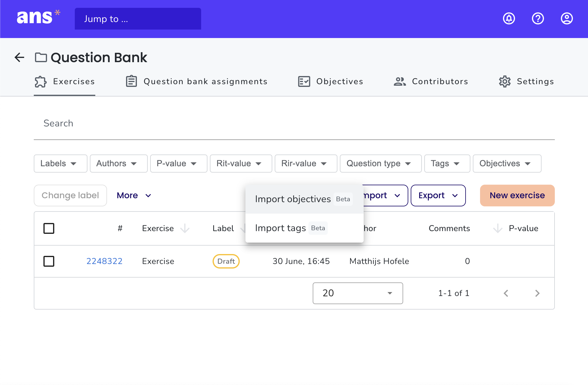Open the More actions dropdown

click(x=134, y=196)
